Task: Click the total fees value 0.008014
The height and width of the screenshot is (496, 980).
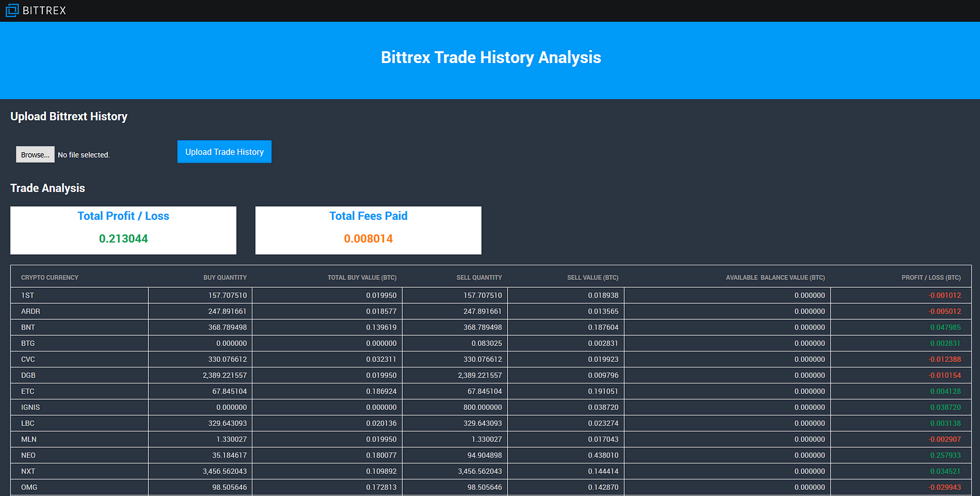Action: click(368, 239)
